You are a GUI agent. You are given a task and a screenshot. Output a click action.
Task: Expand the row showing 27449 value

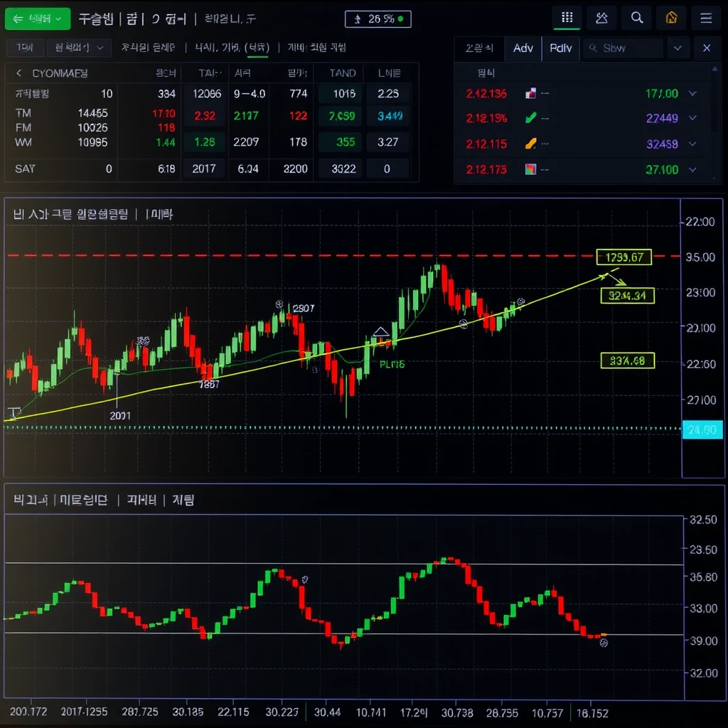(693, 118)
